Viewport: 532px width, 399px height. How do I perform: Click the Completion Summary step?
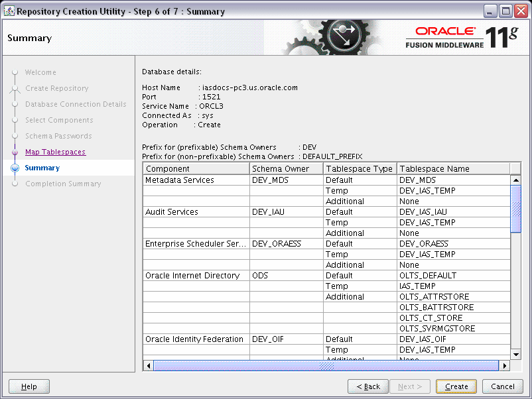coord(63,184)
